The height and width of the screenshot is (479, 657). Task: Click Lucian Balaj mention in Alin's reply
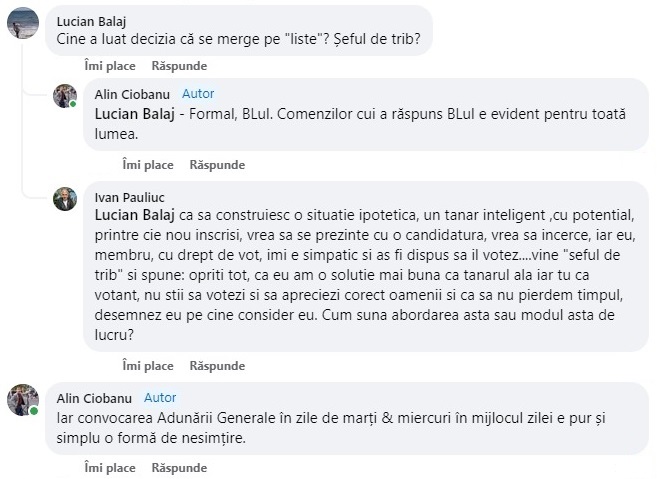135,114
